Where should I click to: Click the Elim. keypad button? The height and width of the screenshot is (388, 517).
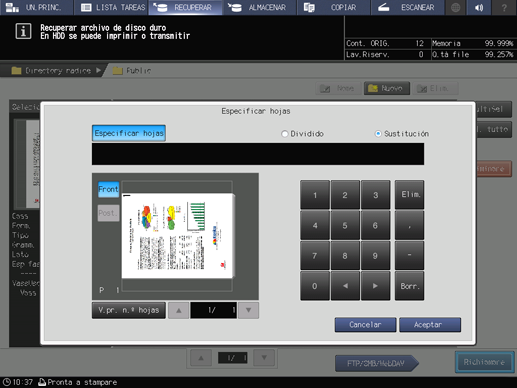point(410,195)
